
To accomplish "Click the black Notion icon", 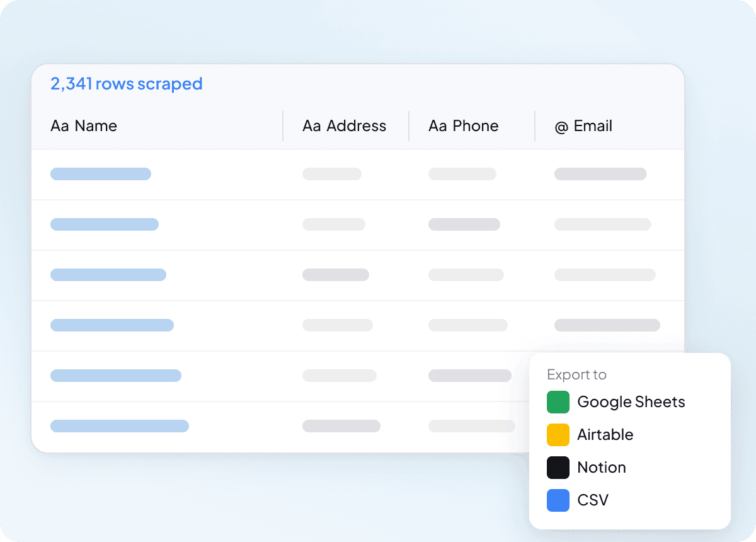I will click(558, 468).
